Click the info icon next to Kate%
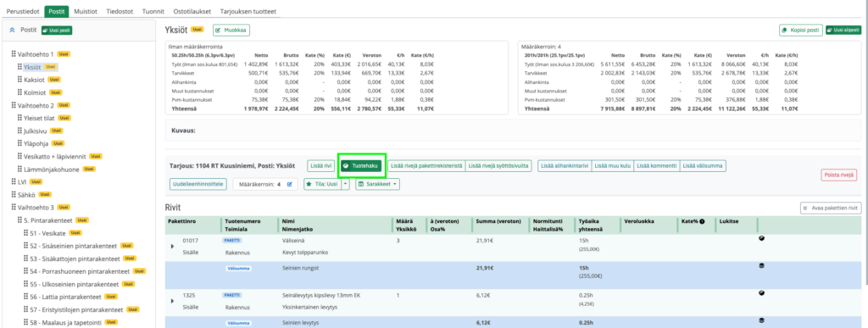Screen dimensions: 868x328 click(x=702, y=221)
